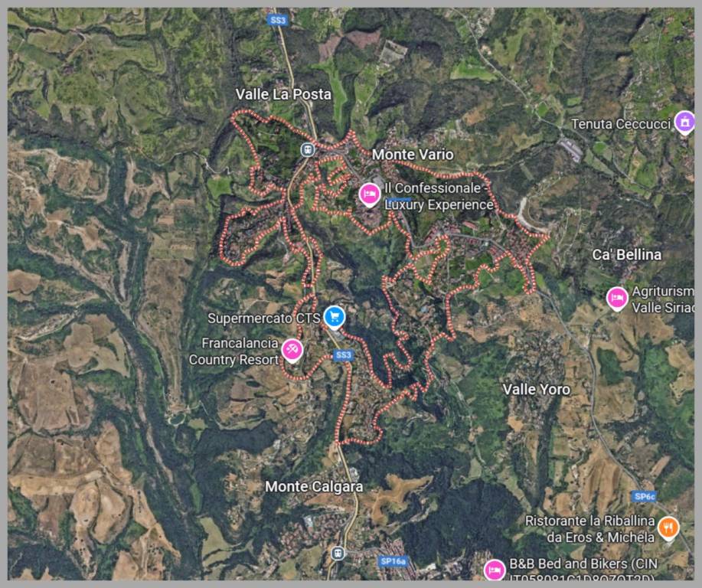Image resolution: width=702 pixels, height=588 pixels.
Task: Select the SS3 shield below Supermercato CTS
Action: tap(344, 354)
